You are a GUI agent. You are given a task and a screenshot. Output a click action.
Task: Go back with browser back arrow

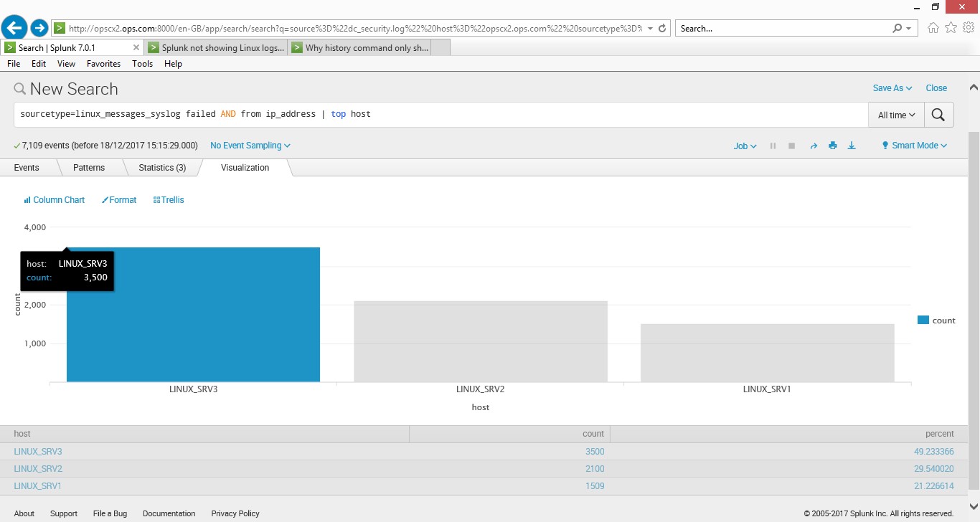[x=14, y=28]
